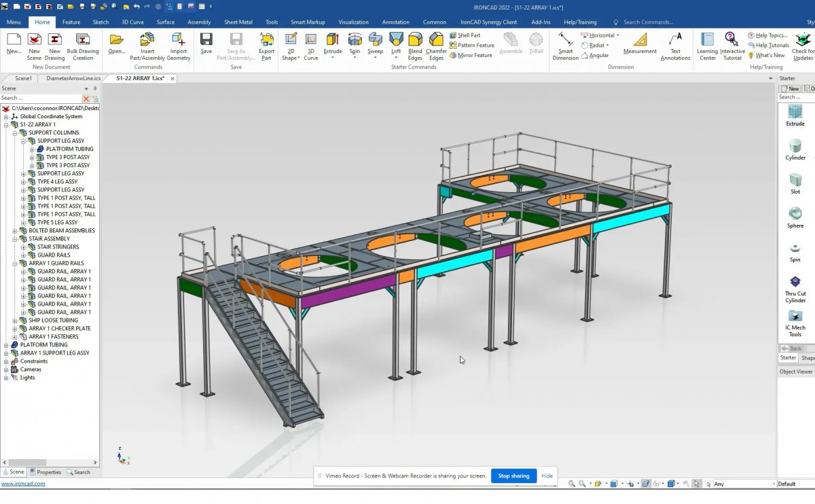The image size is (815, 504).
Task: Open the 'Any' selection filter dropdown
Action: tap(773, 484)
